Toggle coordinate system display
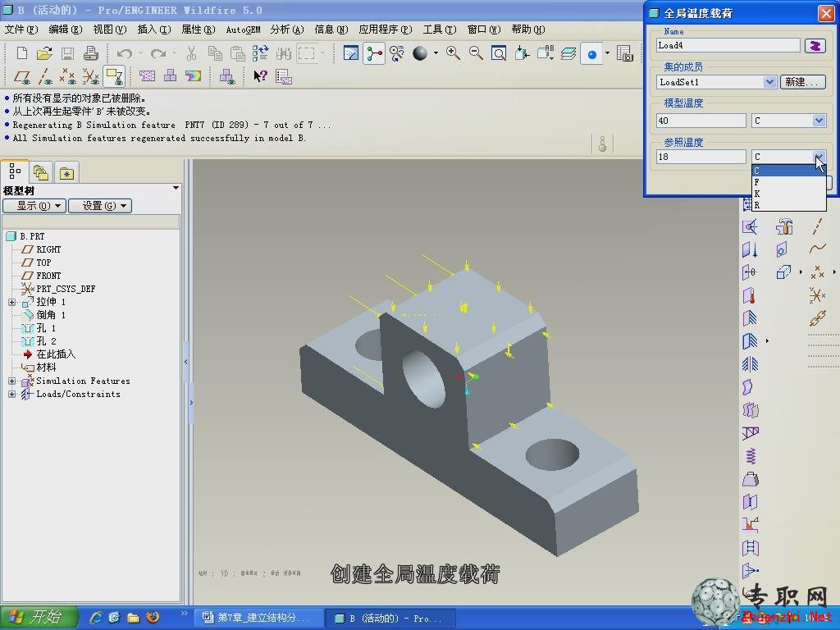The height and width of the screenshot is (630, 840). [x=91, y=76]
